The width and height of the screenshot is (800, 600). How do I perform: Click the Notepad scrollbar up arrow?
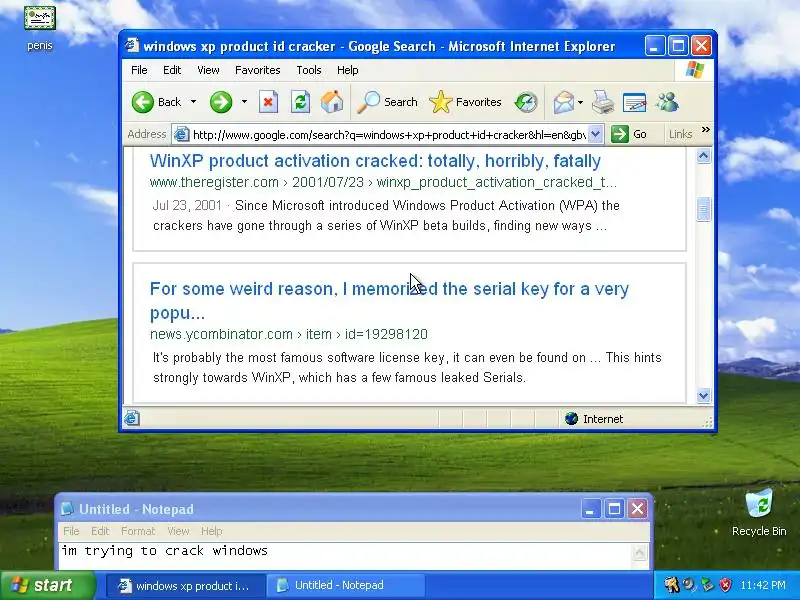(640, 552)
